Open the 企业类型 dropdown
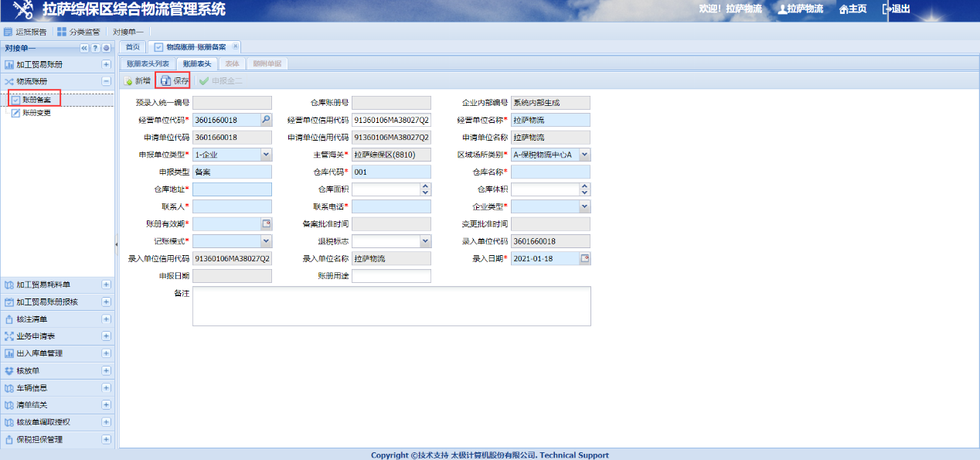 tap(584, 206)
